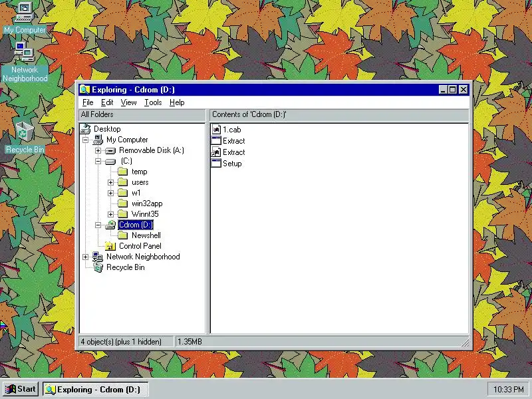Click the temp folder icon
This screenshot has height=399, width=532.
tap(123, 172)
